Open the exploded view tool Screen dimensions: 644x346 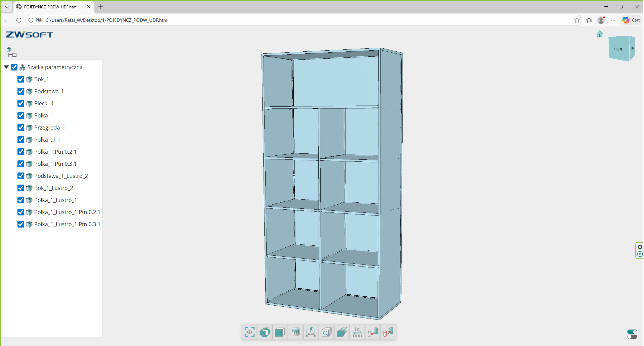point(265,332)
